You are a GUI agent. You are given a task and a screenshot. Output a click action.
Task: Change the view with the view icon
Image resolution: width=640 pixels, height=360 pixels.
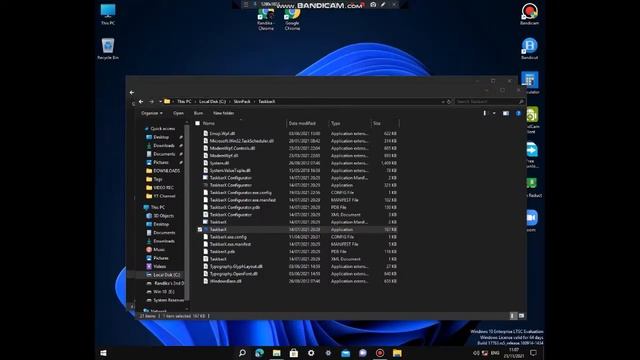coord(485,113)
